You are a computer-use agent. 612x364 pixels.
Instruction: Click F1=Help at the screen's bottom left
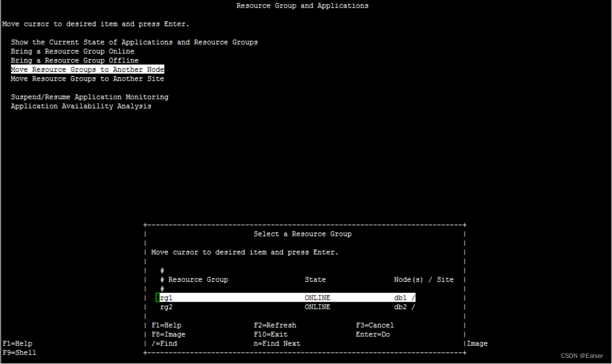point(18,344)
